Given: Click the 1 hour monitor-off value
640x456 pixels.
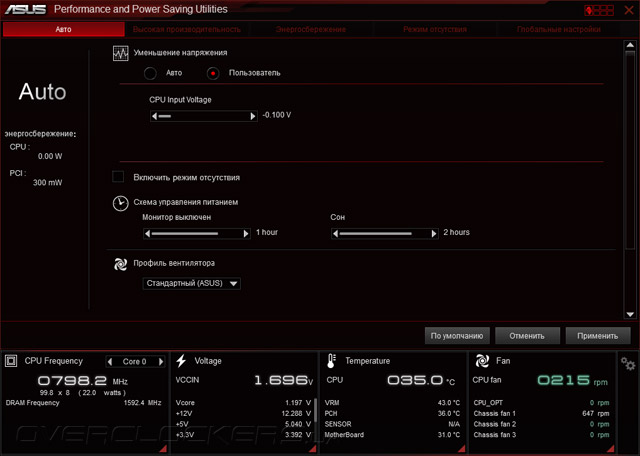Looking at the screenshot, I should pyautogui.click(x=267, y=232).
